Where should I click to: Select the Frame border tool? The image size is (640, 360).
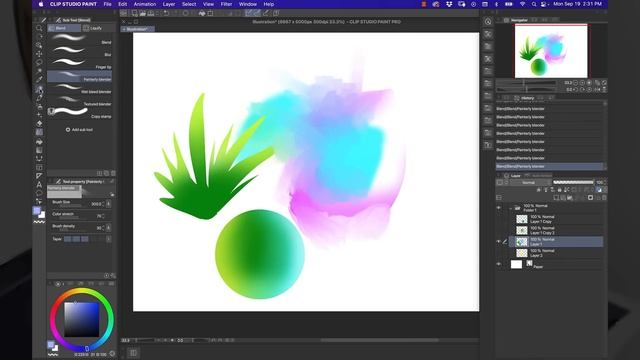(39, 167)
